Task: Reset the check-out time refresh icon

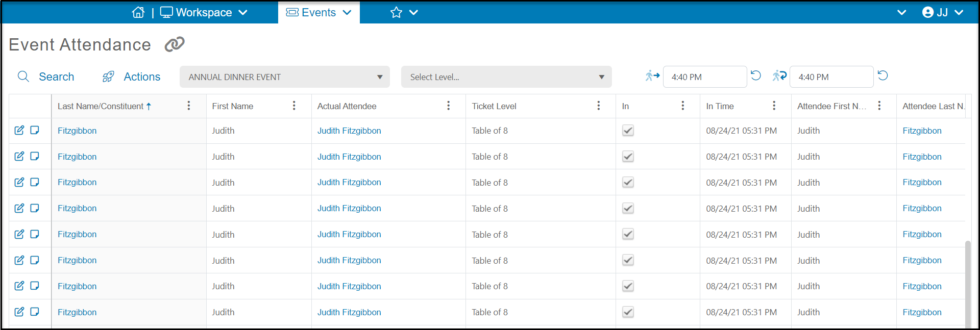Action: point(883,75)
